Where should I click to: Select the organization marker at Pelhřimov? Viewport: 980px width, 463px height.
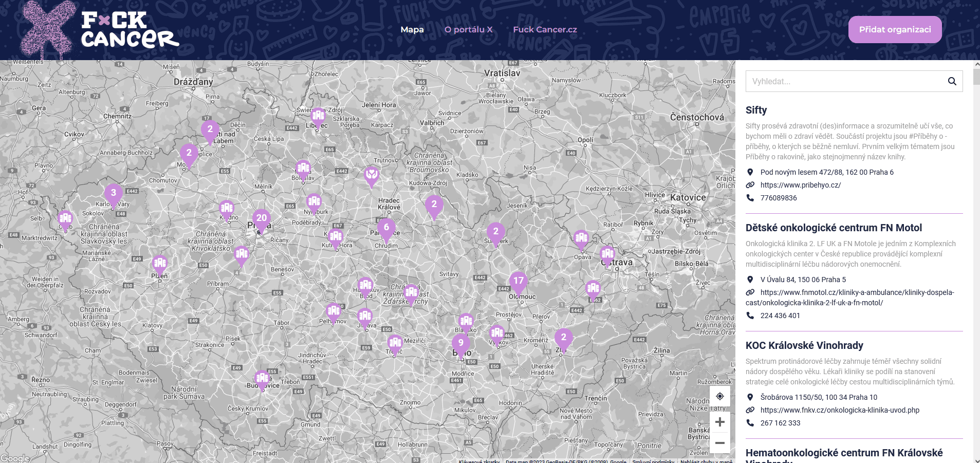pos(334,313)
